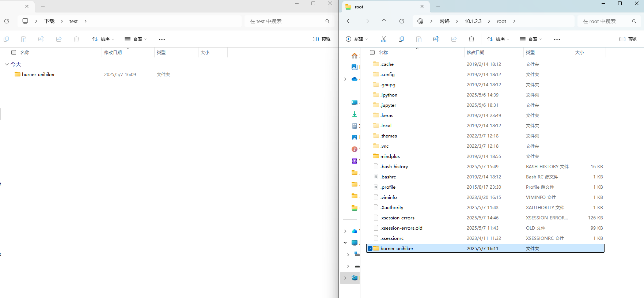
Task: Open the 新建 dropdown
Action: click(x=357, y=39)
